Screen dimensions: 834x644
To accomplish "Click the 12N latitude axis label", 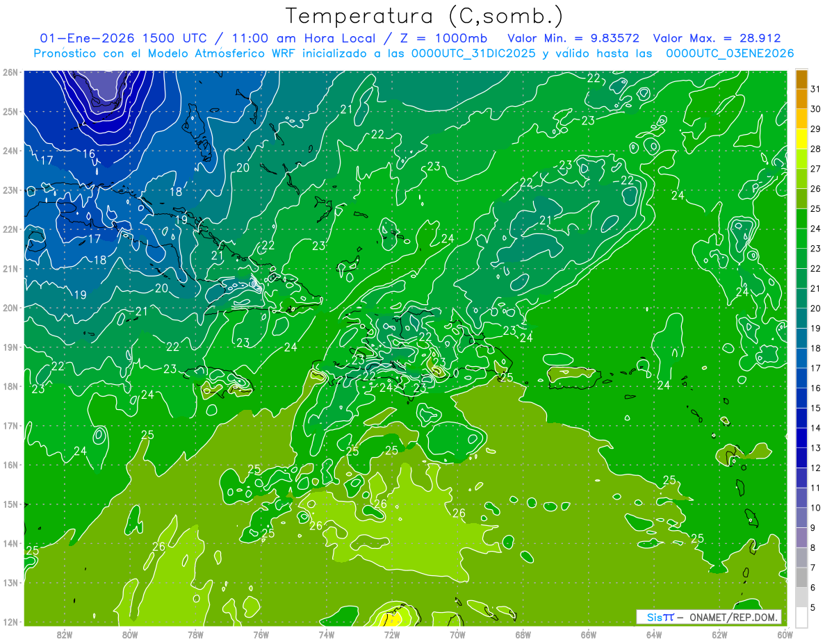I will [10, 622].
